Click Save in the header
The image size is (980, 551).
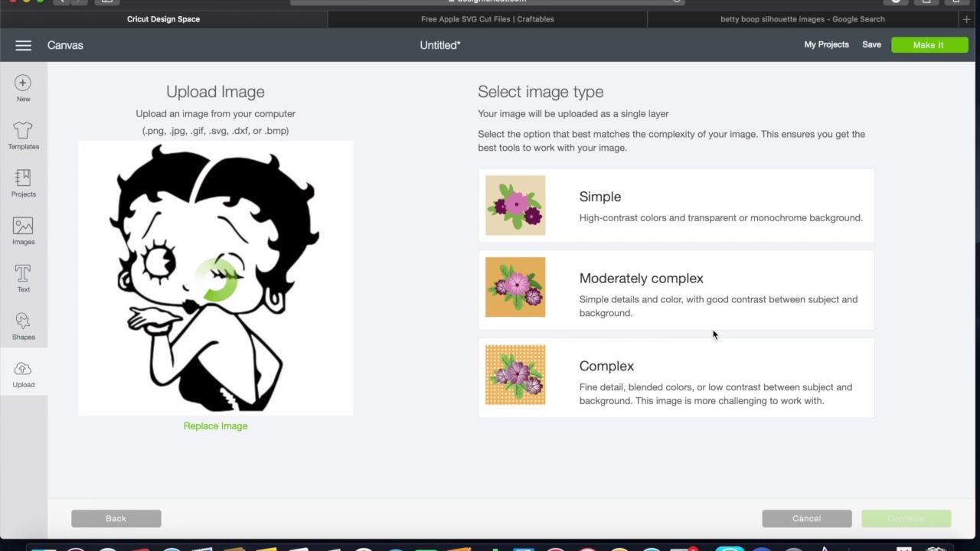(x=871, y=44)
